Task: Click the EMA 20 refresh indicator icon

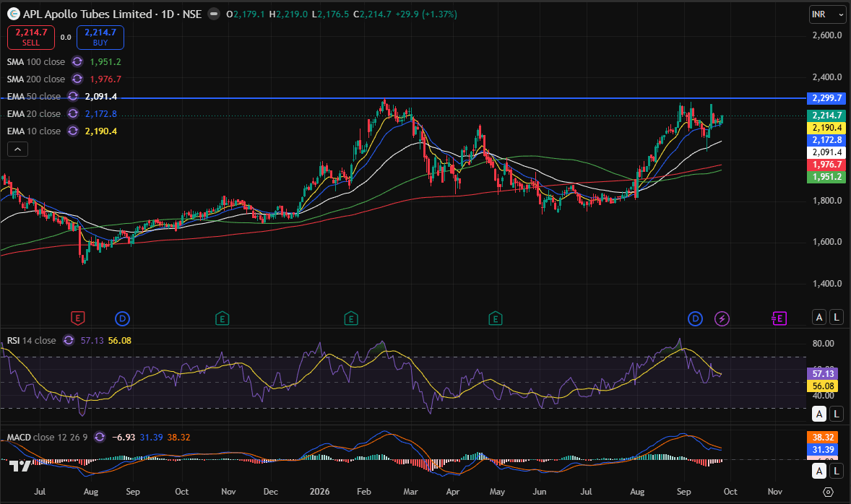Action: click(x=73, y=114)
